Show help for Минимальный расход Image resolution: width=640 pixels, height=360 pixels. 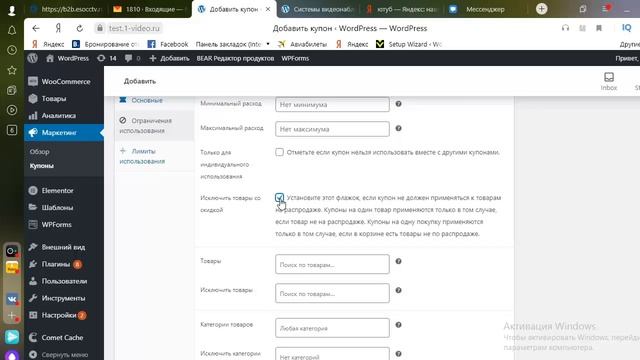pyautogui.click(x=398, y=104)
